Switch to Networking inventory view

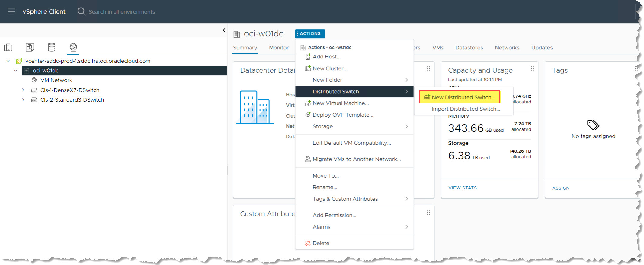point(73,47)
